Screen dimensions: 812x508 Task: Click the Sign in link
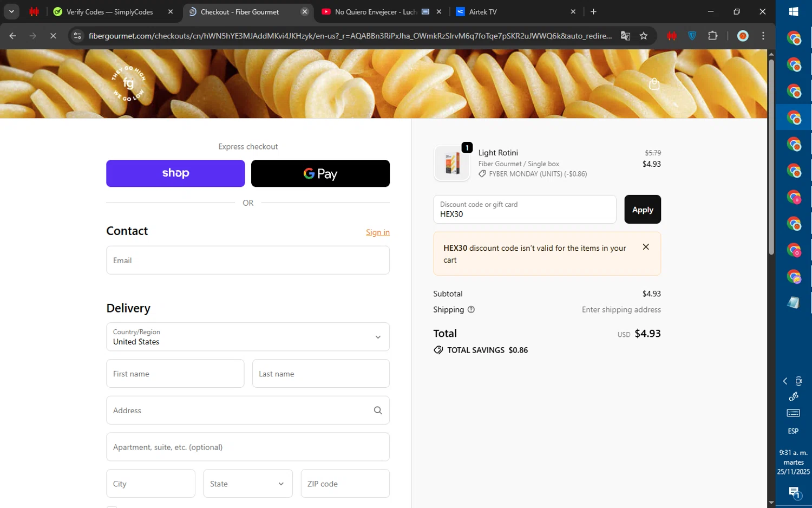point(378,232)
